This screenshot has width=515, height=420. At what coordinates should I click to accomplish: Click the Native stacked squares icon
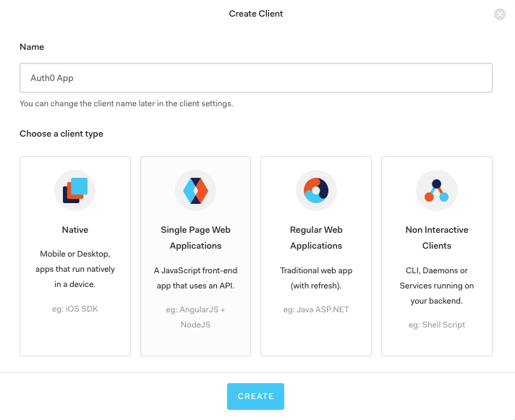[x=75, y=190]
